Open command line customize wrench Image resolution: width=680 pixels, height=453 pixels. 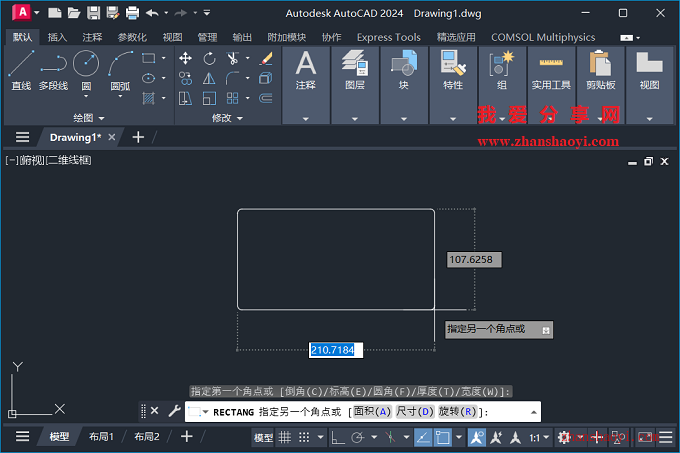(x=174, y=411)
